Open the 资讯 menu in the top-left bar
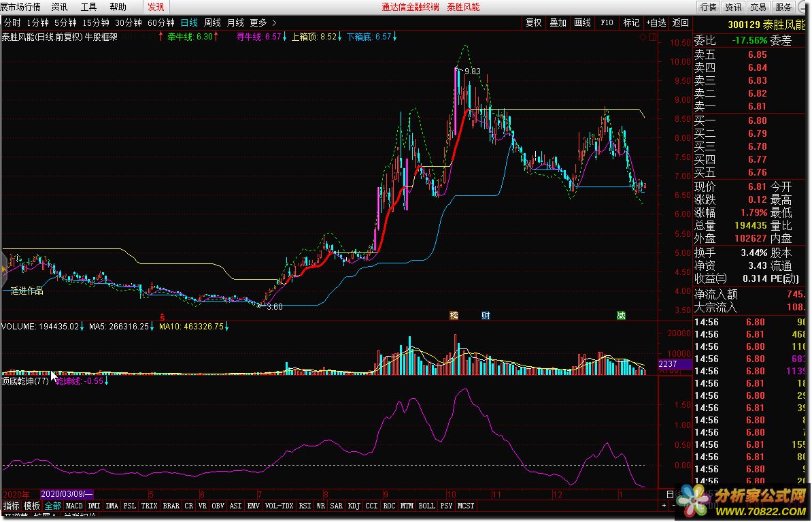 point(59,7)
